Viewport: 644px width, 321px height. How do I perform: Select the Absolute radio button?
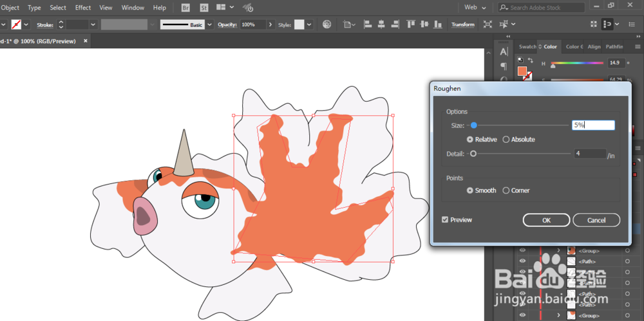(x=506, y=140)
